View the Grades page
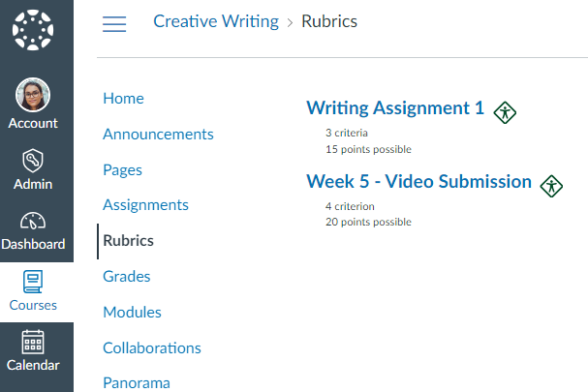Viewport: 588px width, 392px height. 126,277
